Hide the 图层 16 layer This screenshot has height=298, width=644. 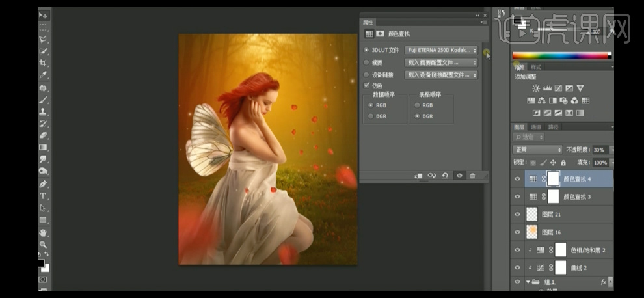coord(517,232)
